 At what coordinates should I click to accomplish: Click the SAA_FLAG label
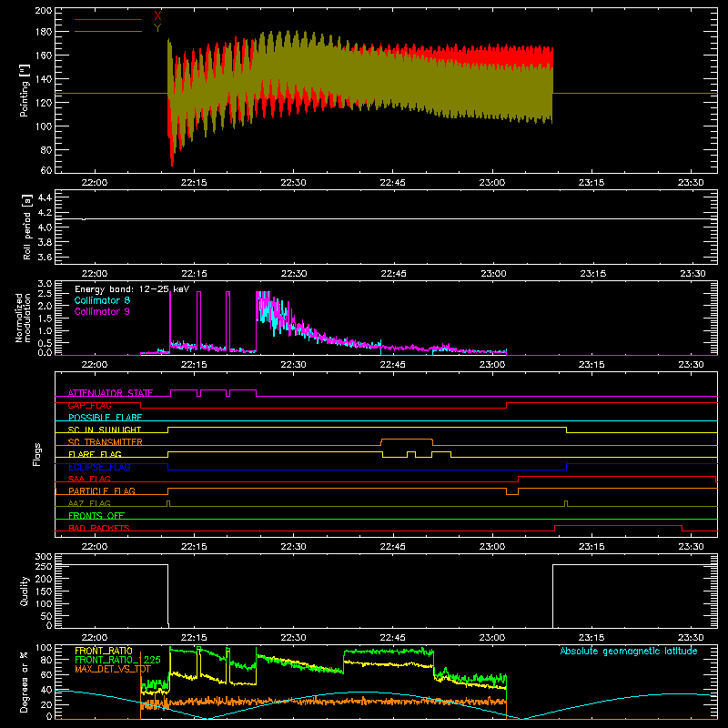(89, 479)
